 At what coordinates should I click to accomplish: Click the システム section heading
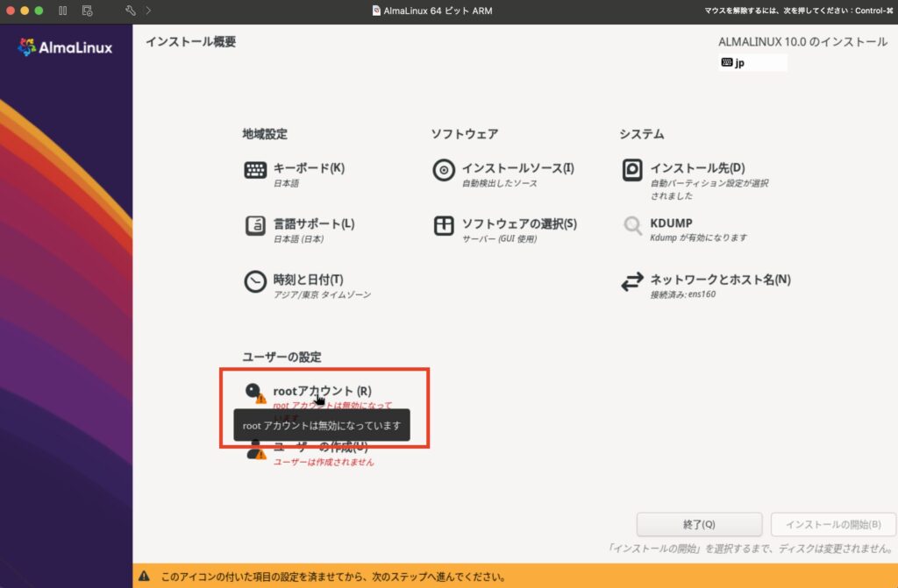(641, 134)
